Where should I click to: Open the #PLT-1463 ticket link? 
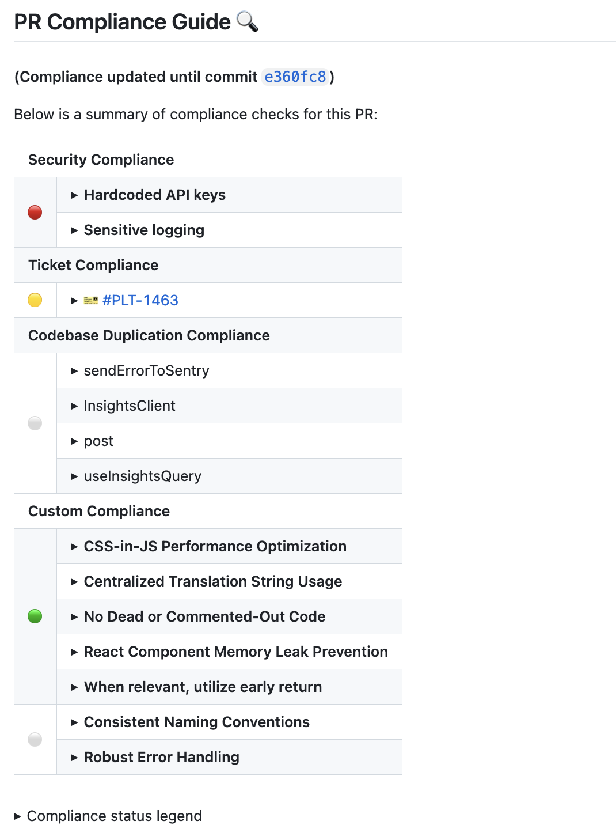[x=140, y=300]
